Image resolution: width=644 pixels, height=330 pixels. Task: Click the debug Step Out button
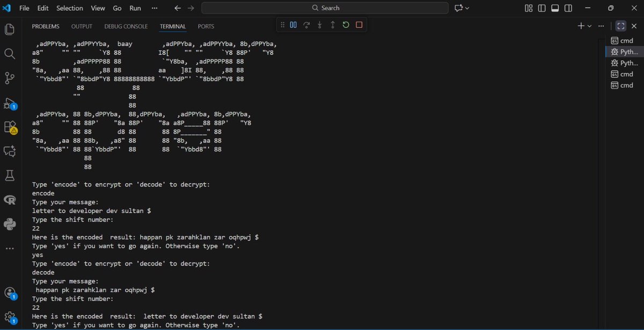pos(333,25)
